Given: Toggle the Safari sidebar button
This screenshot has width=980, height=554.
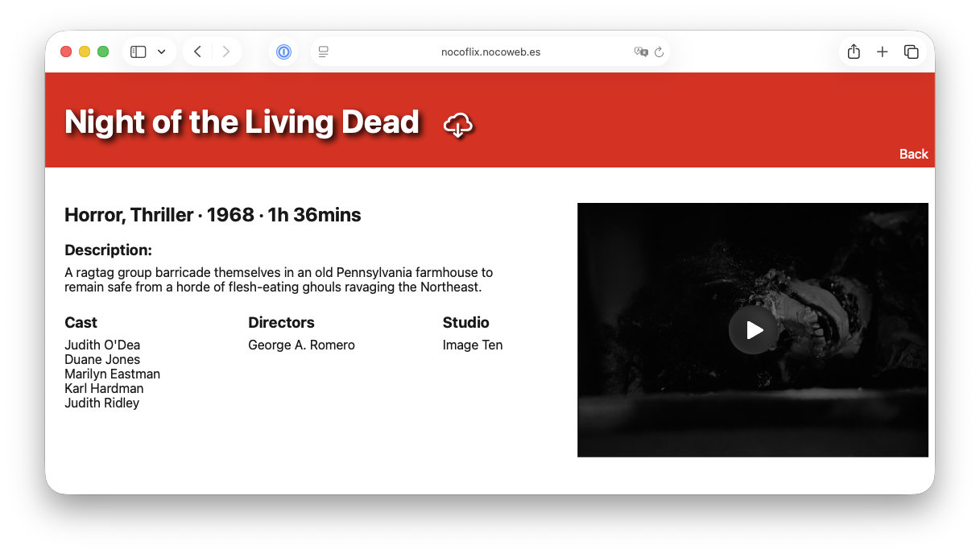Looking at the screenshot, I should (139, 52).
